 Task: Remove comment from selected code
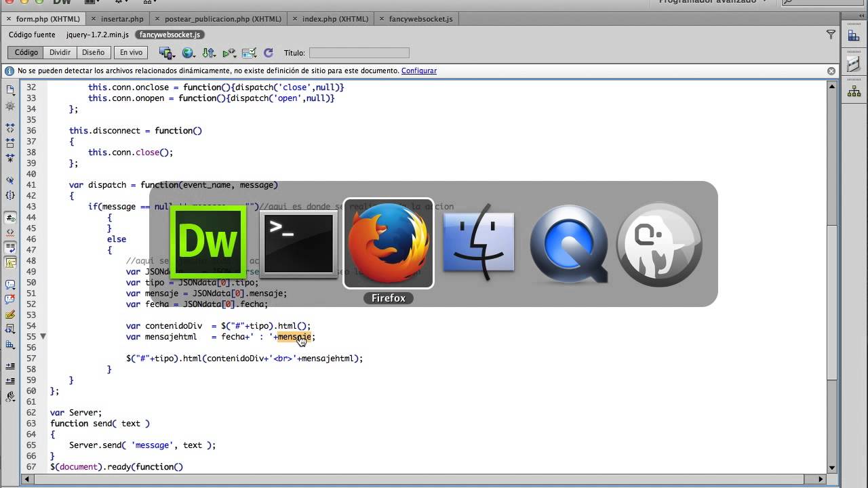pos(10,300)
